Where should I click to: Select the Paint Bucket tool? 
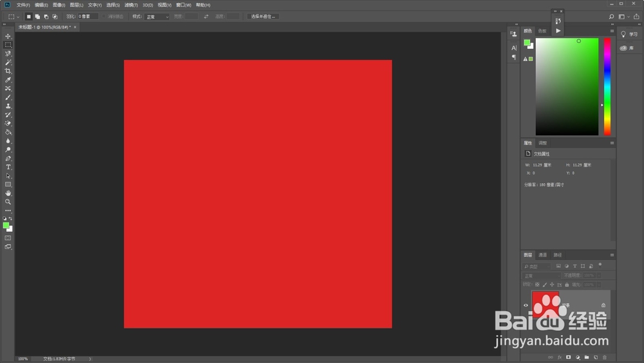coord(8,132)
